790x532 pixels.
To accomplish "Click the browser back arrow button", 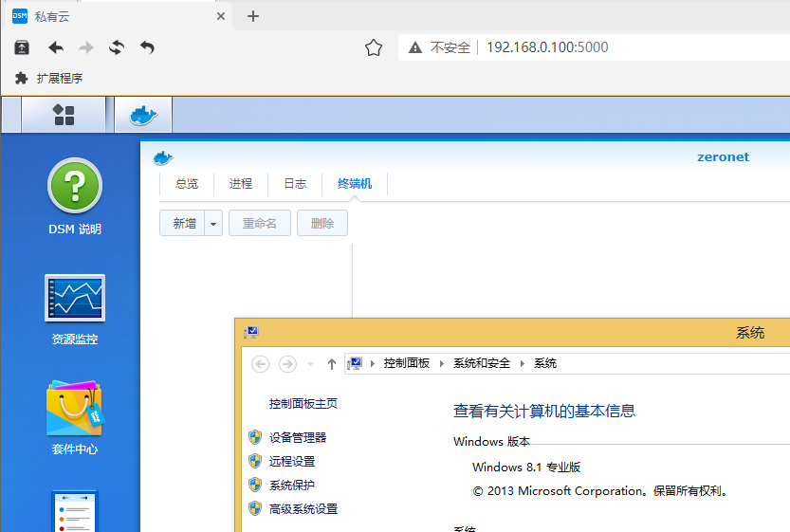I will point(56,47).
